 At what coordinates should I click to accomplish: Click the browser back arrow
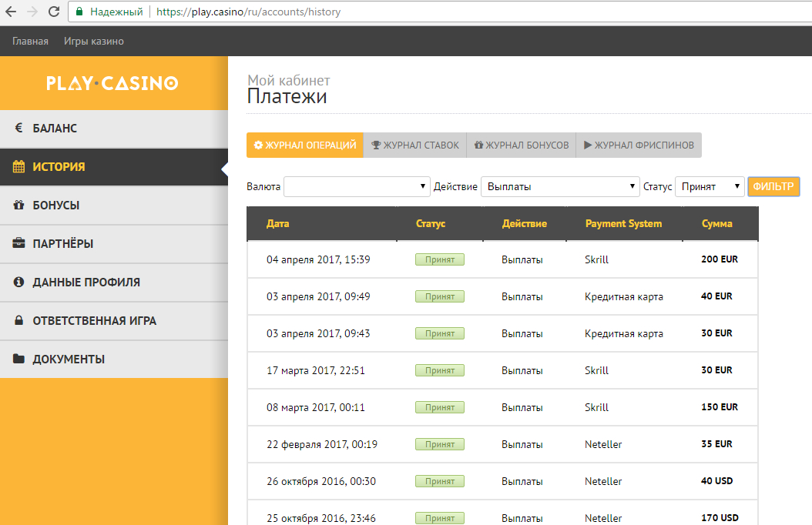(x=11, y=12)
